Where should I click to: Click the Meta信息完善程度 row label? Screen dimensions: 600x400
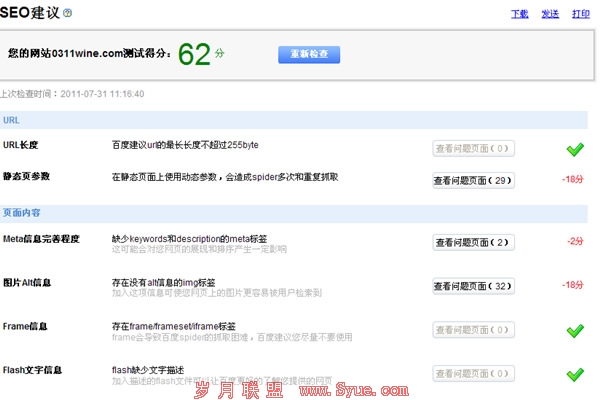tap(41, 239)
